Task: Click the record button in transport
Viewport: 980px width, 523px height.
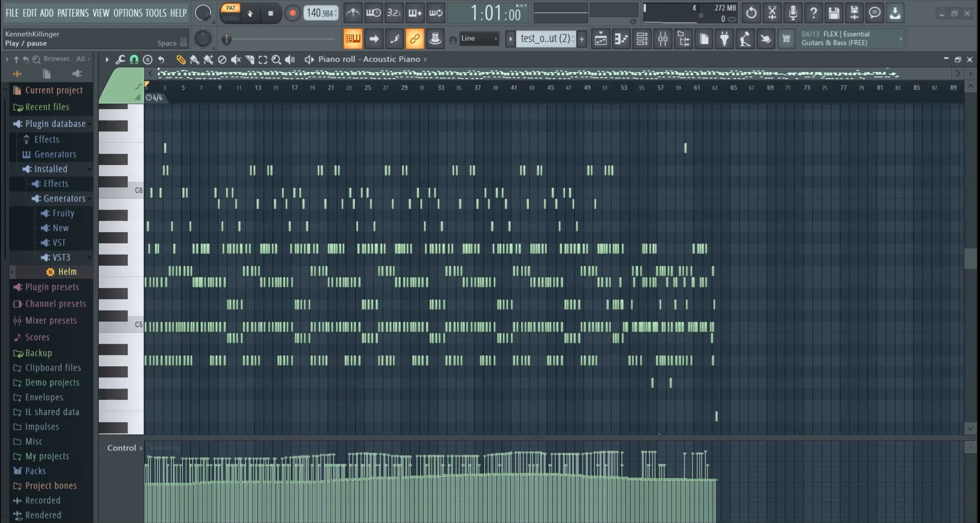Action: [292, 13]
